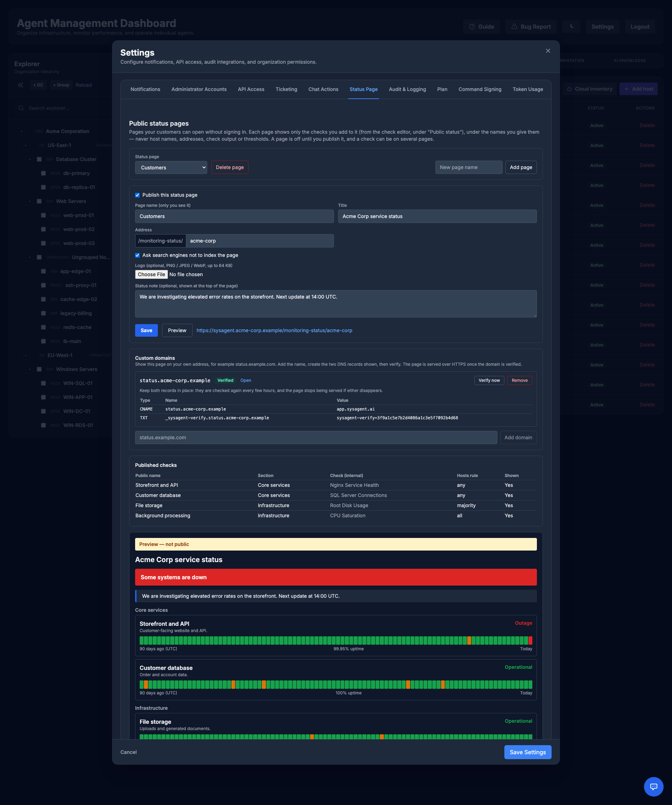Collapse the Acme Corporation tree node
Screen dimensions: 672x805
click(21, 132)
